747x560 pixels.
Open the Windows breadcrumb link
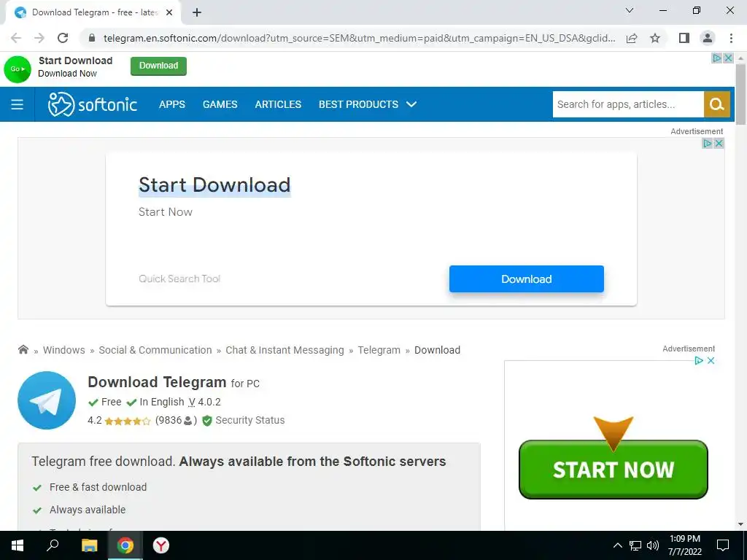click(64, 350)
